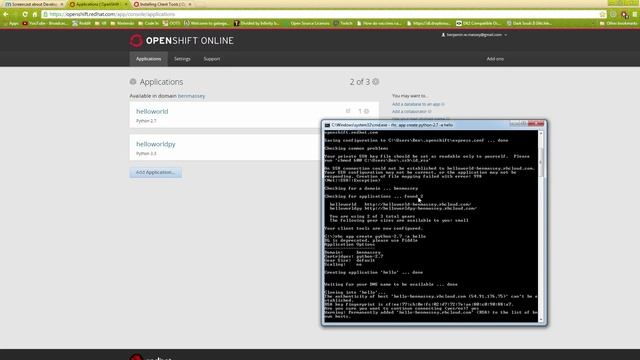Open the Support nav tab
640x360 pixels.
212,59
